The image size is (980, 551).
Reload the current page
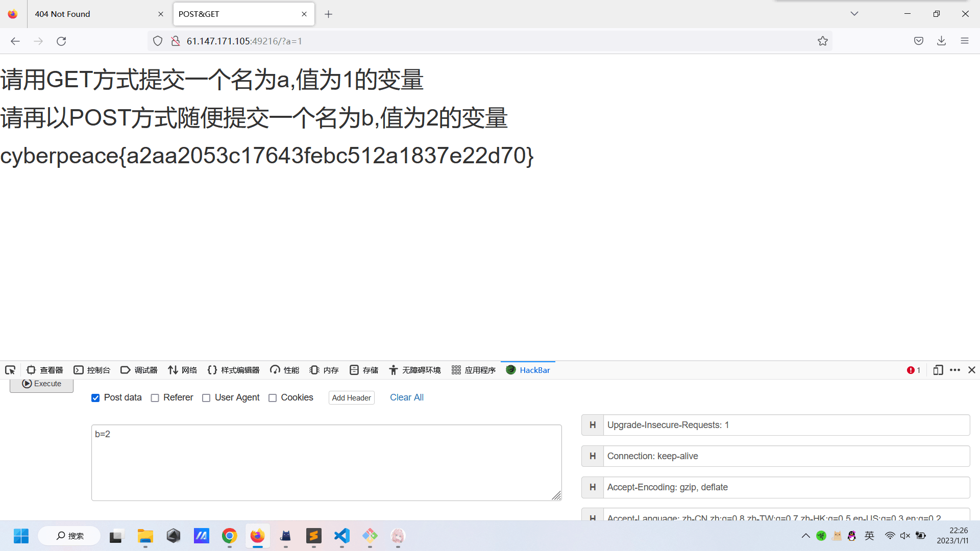[x=61, y=41]
